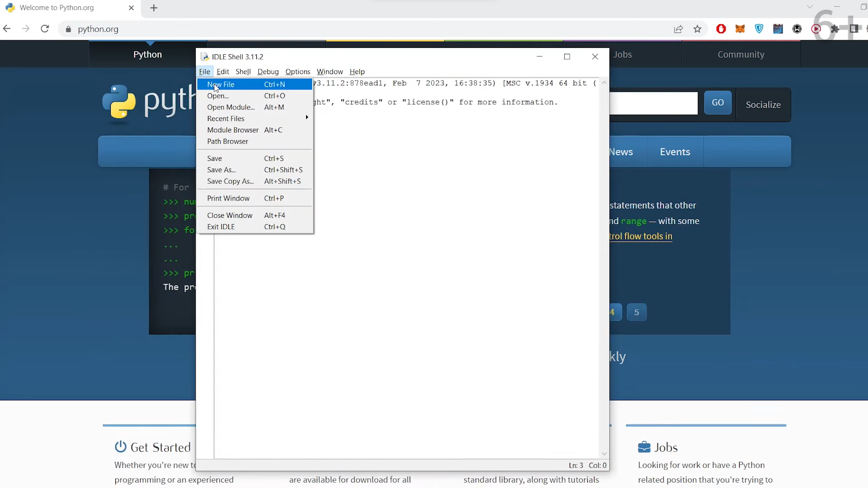
Task: Go forward in browser history
Action: tap(26, 29)
